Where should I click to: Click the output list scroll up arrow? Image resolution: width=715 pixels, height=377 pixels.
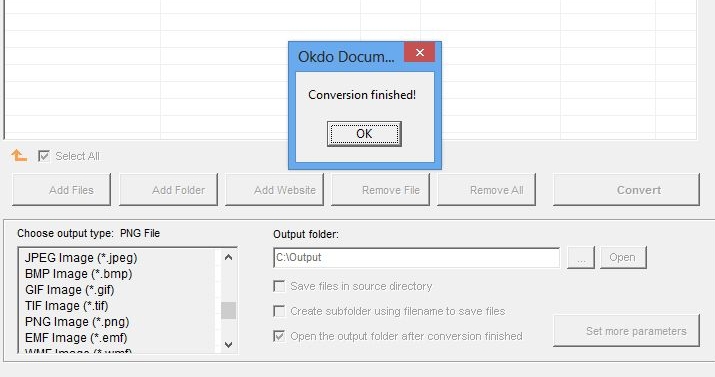click(228, 258)
